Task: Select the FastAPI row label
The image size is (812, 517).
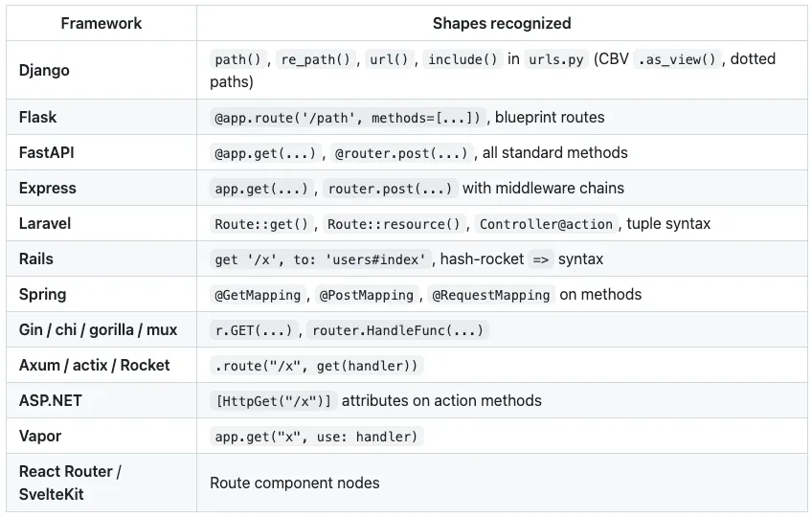Action: (x=47, y=152)
